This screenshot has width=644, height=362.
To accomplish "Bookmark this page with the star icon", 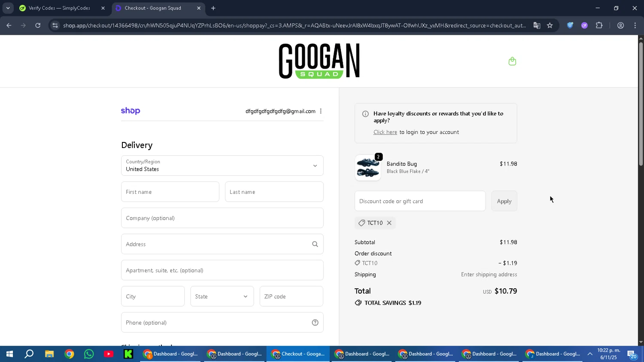I will (x=550, y=25).
